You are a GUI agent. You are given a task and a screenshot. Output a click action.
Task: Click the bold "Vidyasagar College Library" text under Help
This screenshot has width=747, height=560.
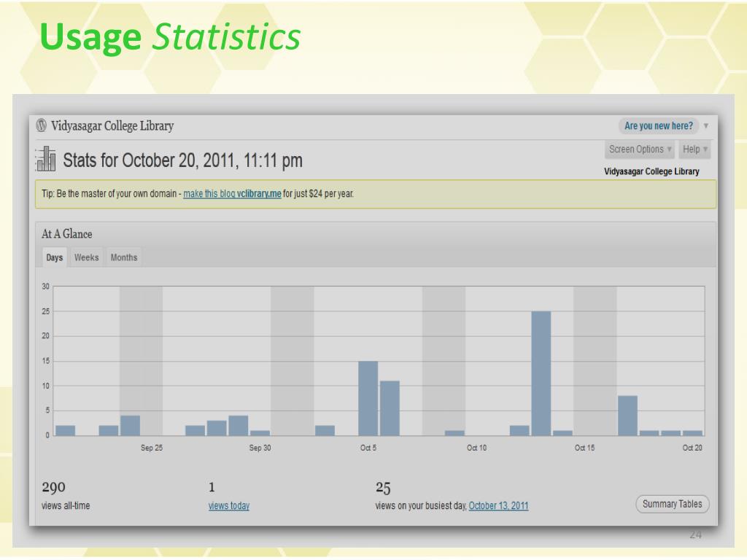tap(651, 171)
